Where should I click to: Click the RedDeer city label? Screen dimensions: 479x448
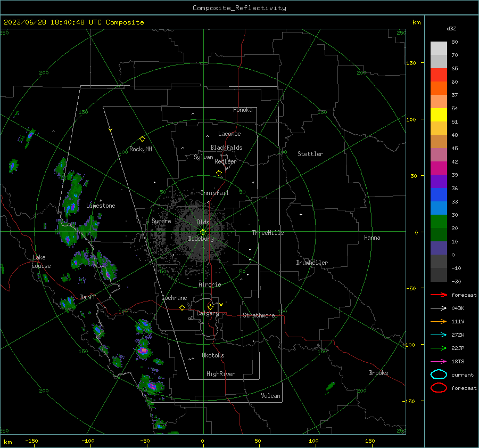click(226, 161)
